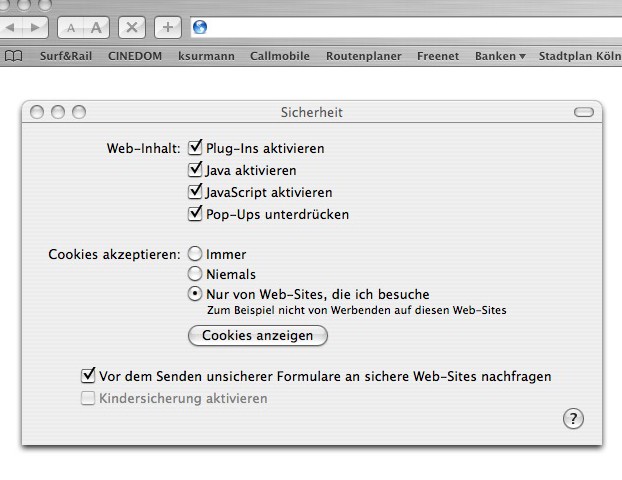Viewport: 622px width, 480px height.
Task: Open Callmobile bookmark
Action: [280, 56]
